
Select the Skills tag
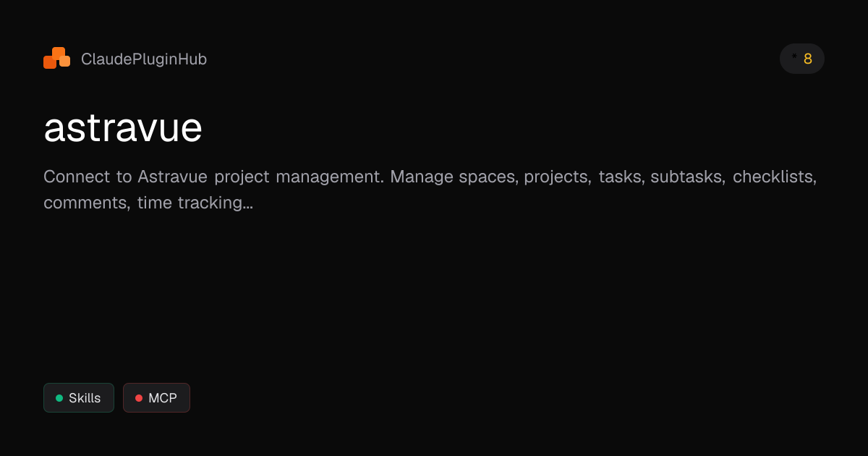click(x=79, y=398)
